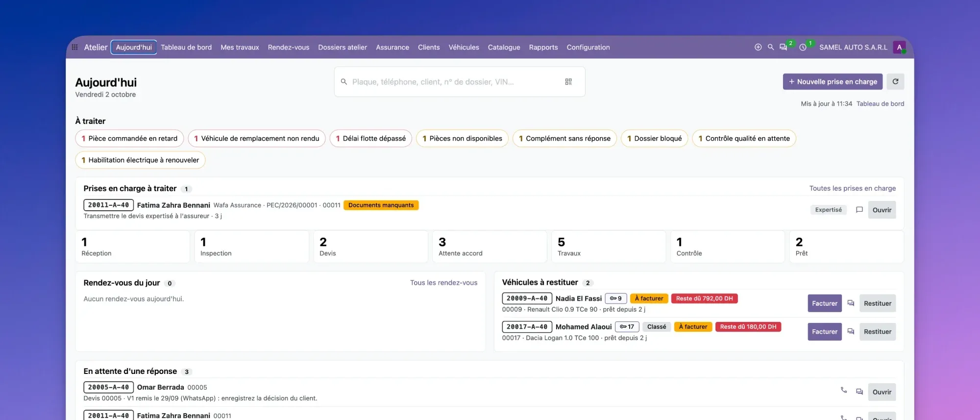Image resolution: width=980 pixels, height=420 pixels.
Task: Select the Dossier bloqué chip
Action: 654,139
